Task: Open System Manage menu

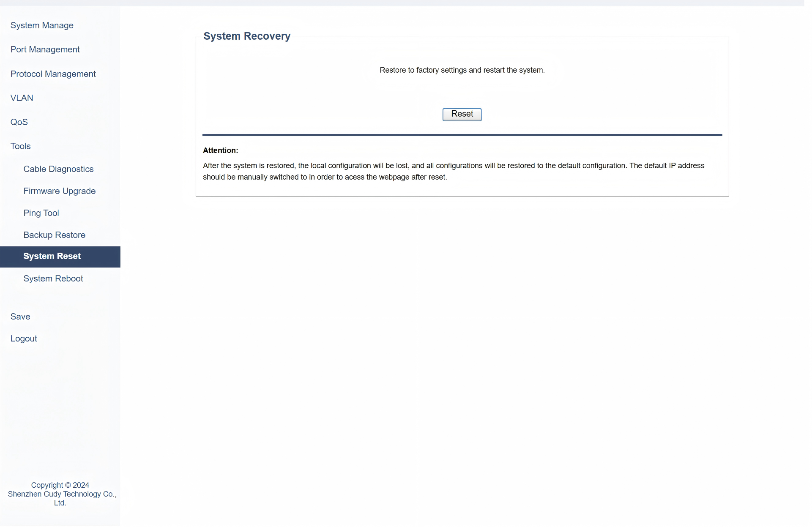Action: coord(42,25)
